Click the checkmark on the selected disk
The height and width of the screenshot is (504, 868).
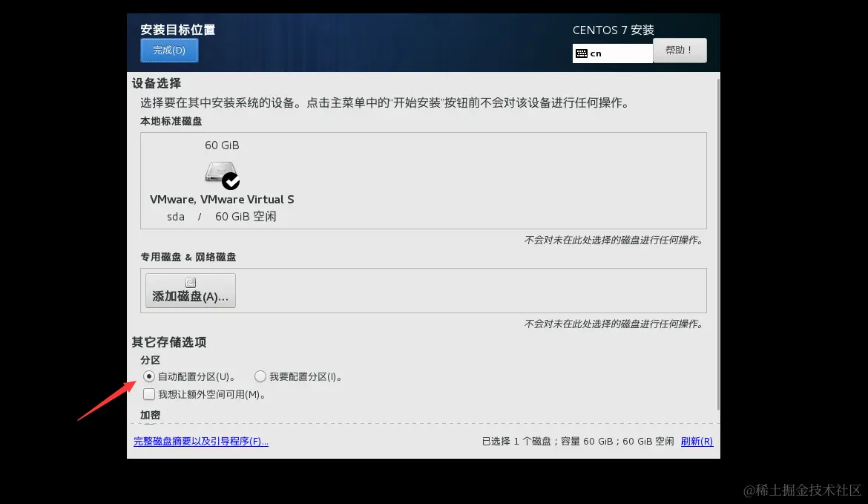231,180
